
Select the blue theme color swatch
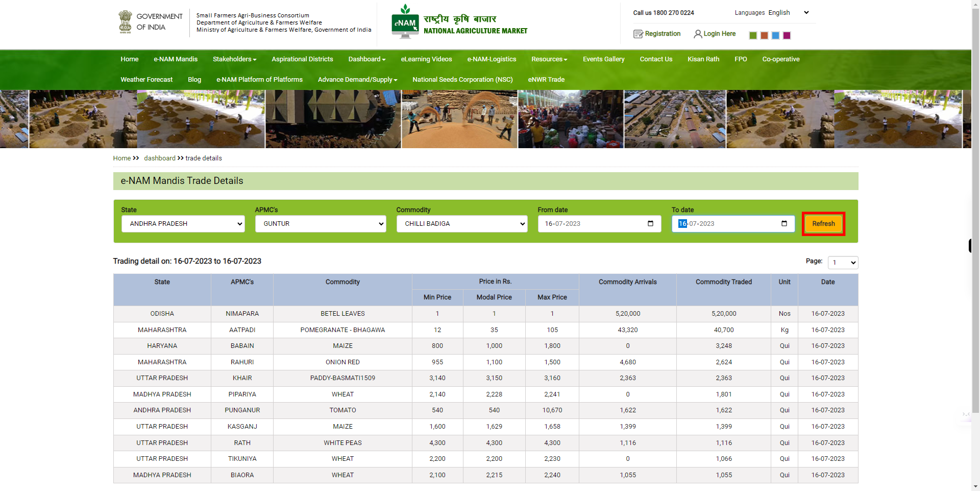click(x=775, y=35)
